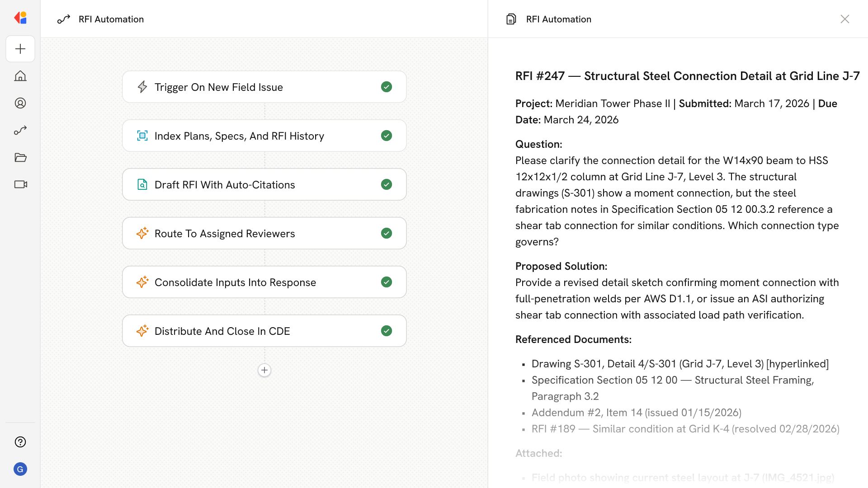Click green checkmark on Trigger On New Field Issue
This screenshot has width=868, height=488.
point(386,87)
